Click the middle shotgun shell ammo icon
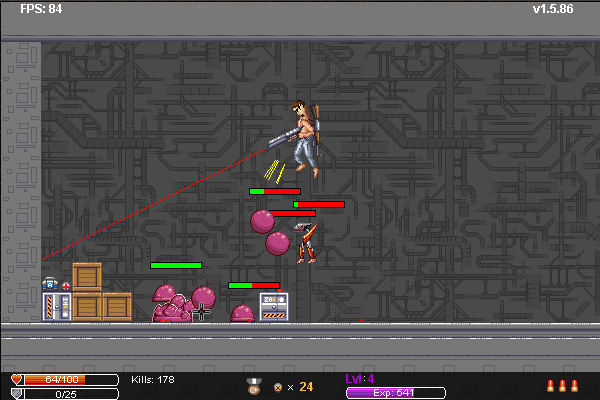 pyautogui.click(x=562, y=386)
